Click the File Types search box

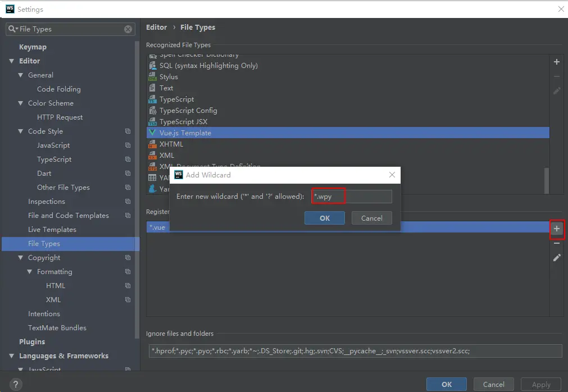(x=70, y=29)
